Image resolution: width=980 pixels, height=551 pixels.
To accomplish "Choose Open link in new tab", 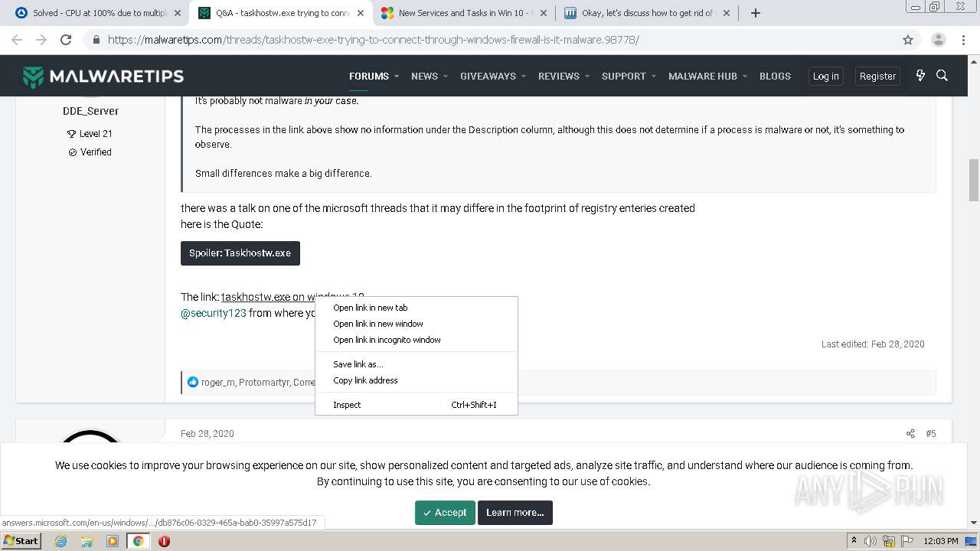I will tap(416, 308).
